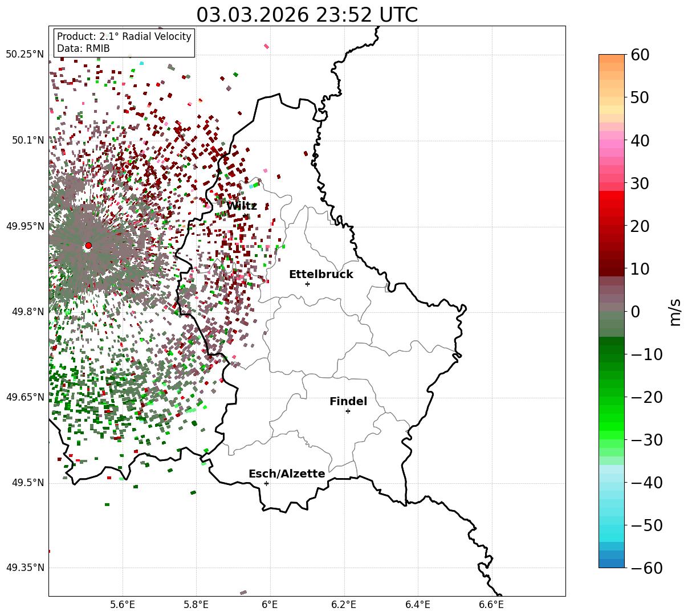Click the colorbar tick value 20
688x616 pixels.
tap(641, 226)
